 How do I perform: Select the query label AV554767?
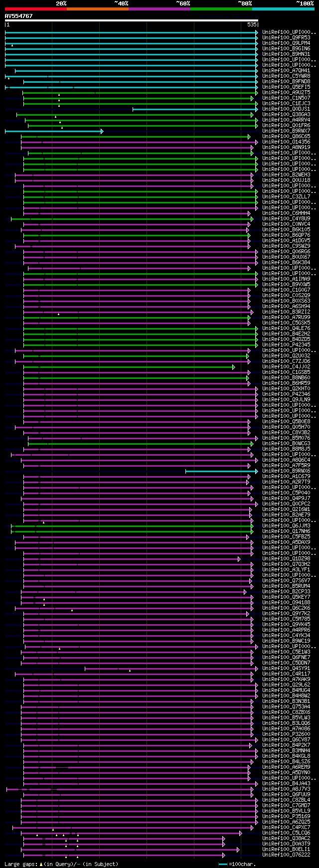click(19, 16)
